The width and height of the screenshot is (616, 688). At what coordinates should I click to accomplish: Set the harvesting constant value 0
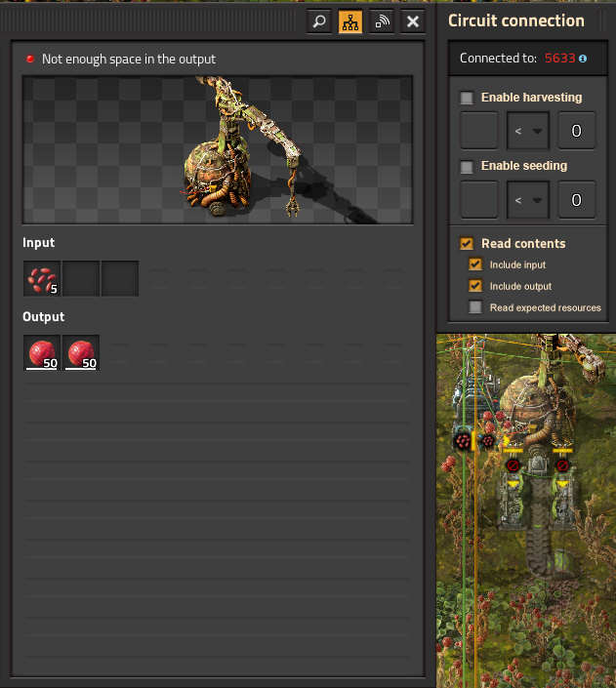(x=577, y=131)
